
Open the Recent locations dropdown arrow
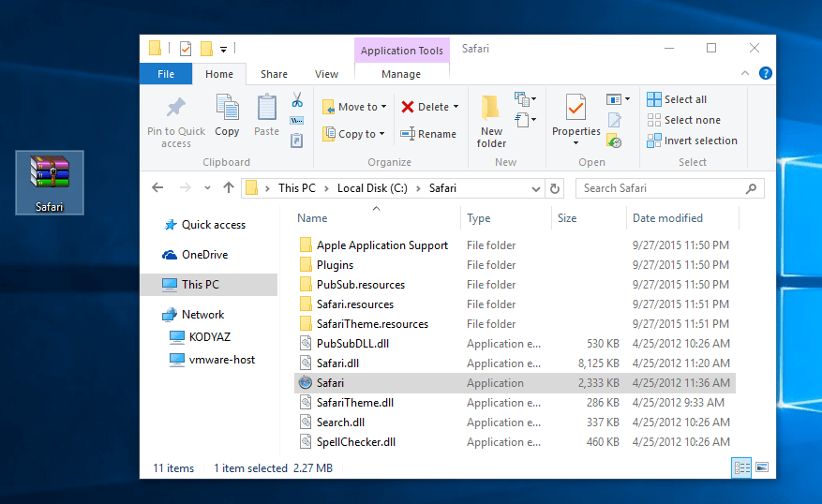(207, 187)
